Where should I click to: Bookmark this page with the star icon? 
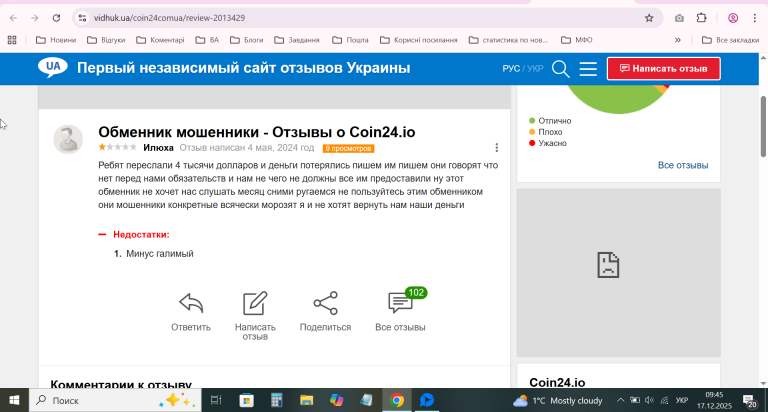(649, 18)
